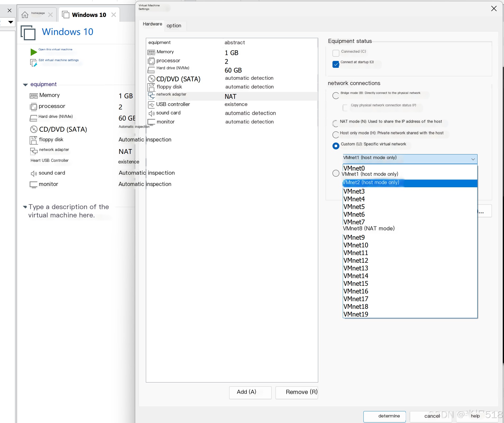
Task: Switch to the homepage tab
Action: click(37, 14)
